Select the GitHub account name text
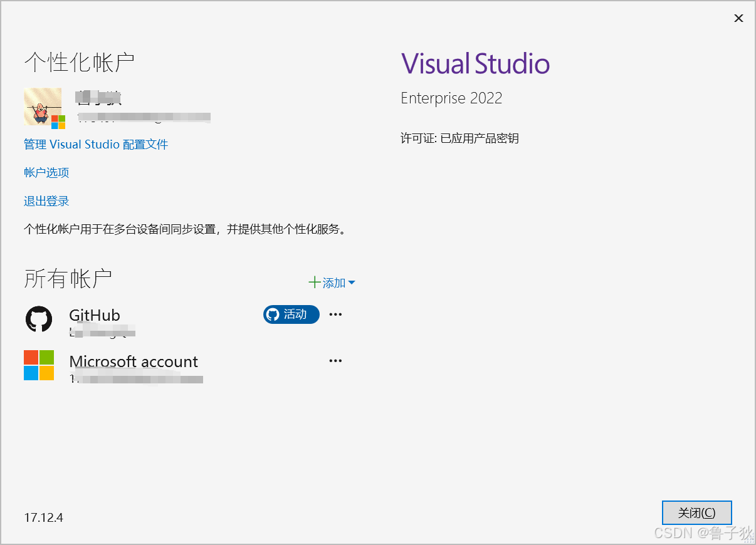The width and height of the screenshot is (756, 545). tap(95, 315)
